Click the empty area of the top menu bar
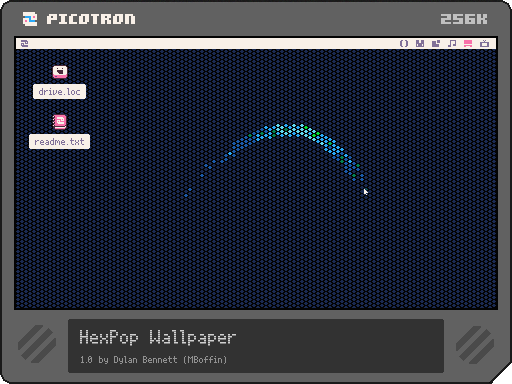The width and height of the screenshot is (512, 384). 213,43
